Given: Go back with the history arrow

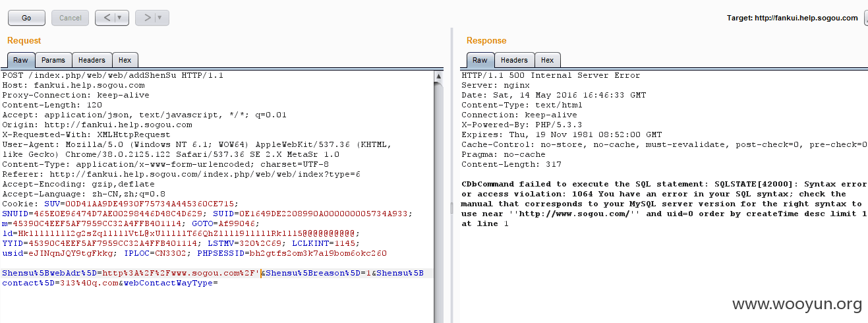Looking at the screenshot, I should tap(111, 18).
